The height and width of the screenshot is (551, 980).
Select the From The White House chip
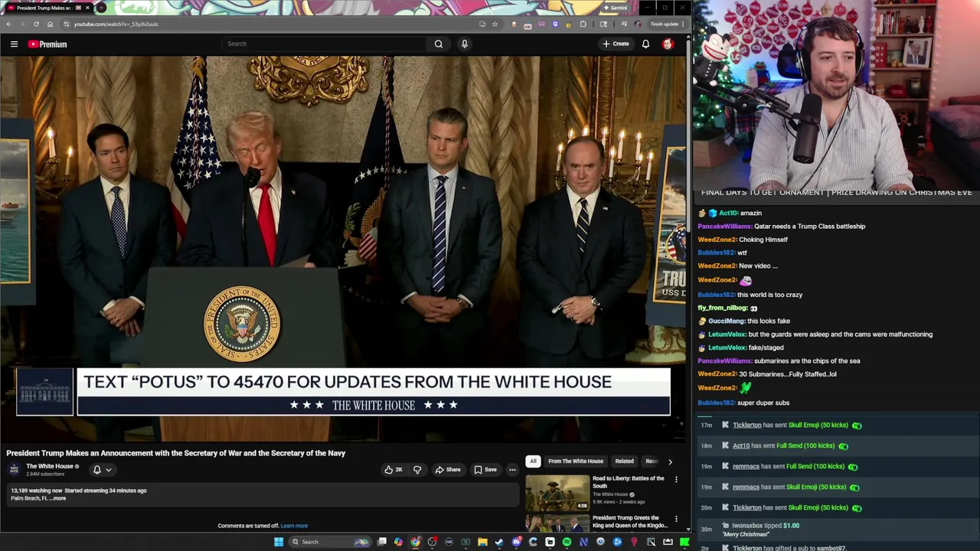click(576, 461)
